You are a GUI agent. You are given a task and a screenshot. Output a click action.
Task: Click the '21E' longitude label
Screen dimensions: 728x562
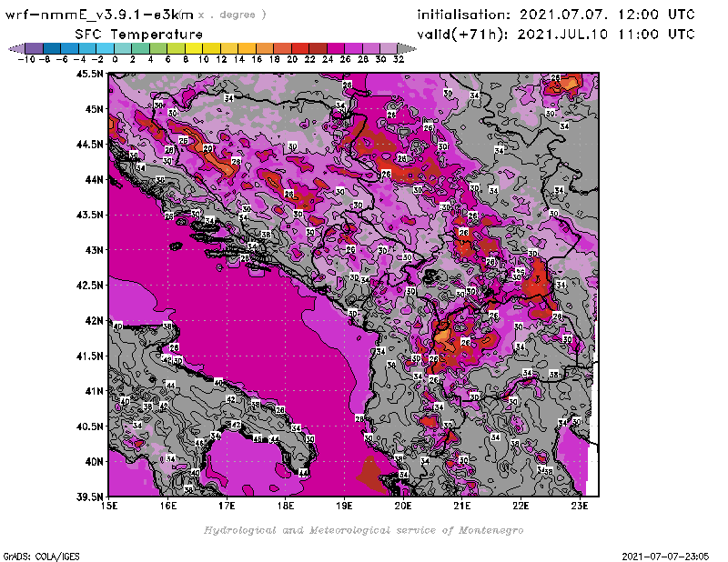click(x=462, y=506)
